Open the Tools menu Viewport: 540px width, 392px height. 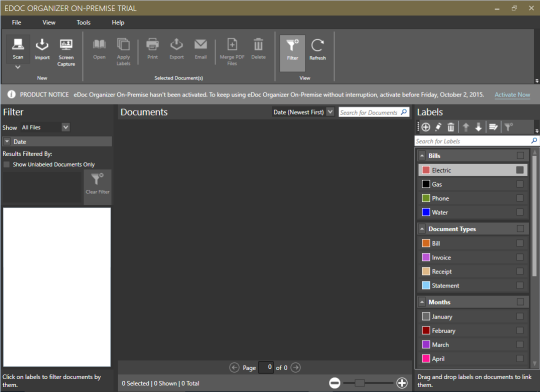[83, 22]
